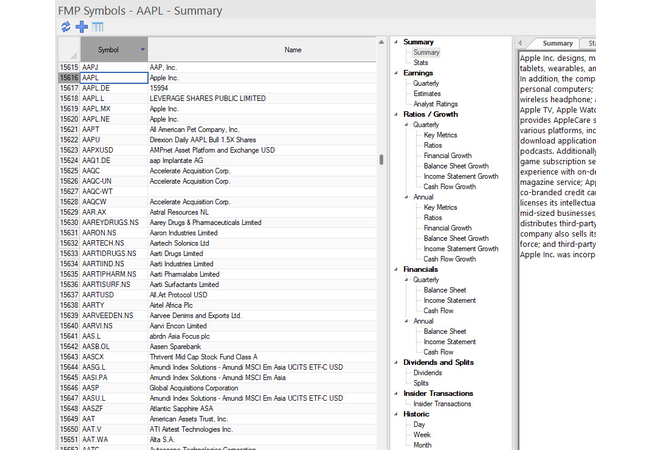The image size is (650, 450).
Task: Select the Summary tree leaf item
Action: [x=426, y=52]
